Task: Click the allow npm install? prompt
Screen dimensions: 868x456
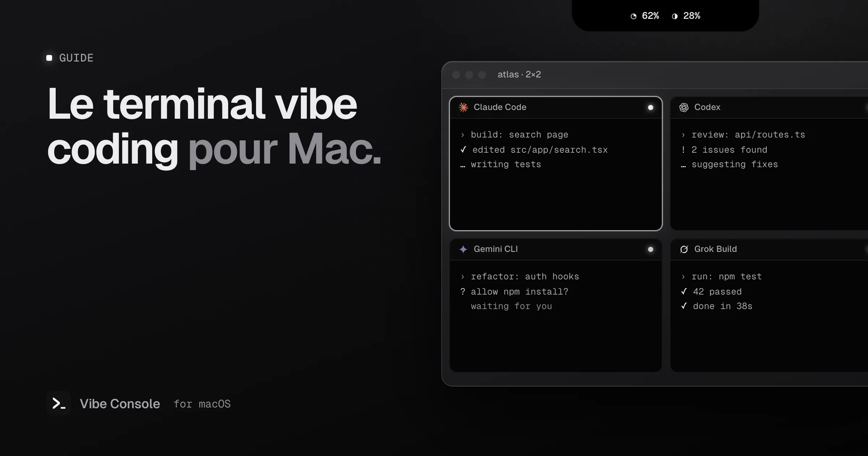Action: coord(514,291)
